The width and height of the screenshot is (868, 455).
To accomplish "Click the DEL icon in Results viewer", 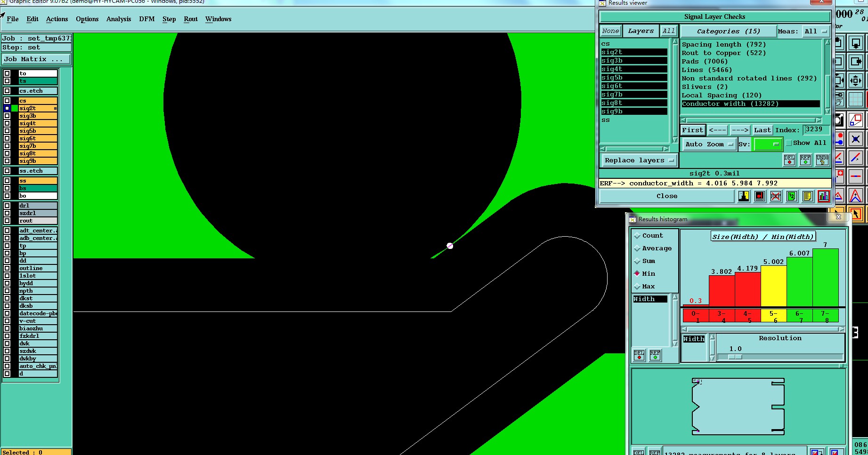I will (x=789, y=160).
